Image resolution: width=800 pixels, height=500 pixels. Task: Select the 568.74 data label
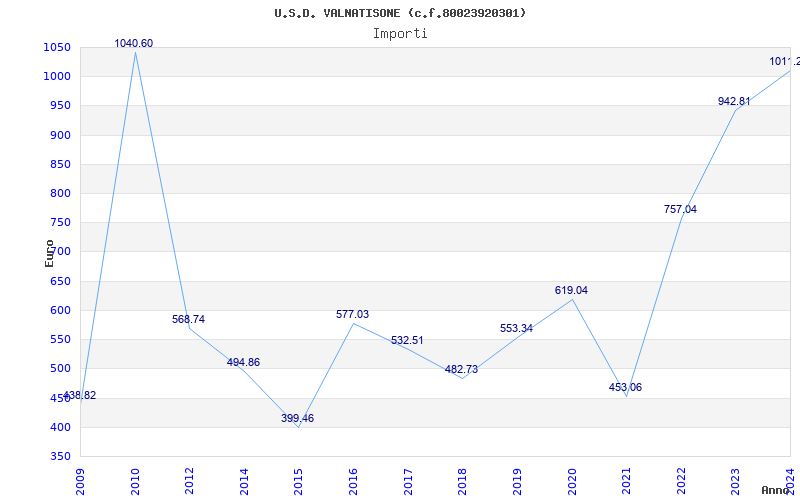[188, 319]
